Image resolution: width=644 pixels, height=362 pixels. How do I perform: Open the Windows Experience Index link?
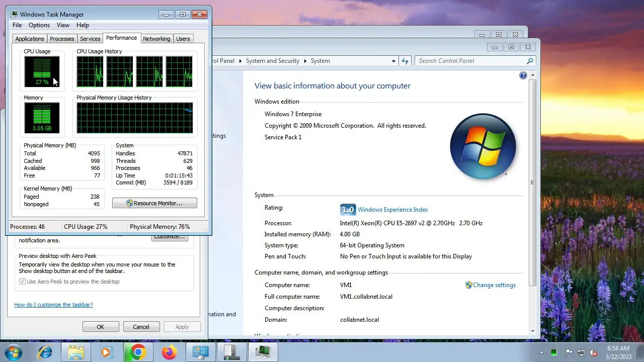393,210
